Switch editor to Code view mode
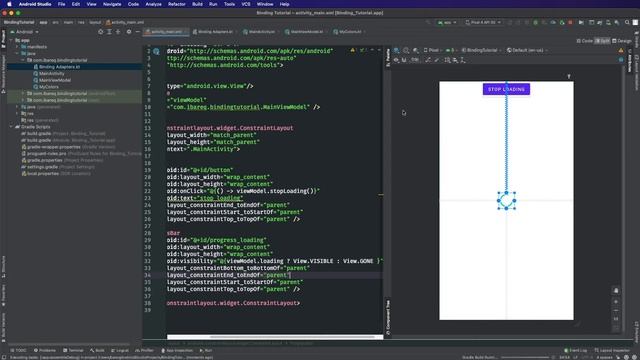640x360 pixels. click(584, 41)
